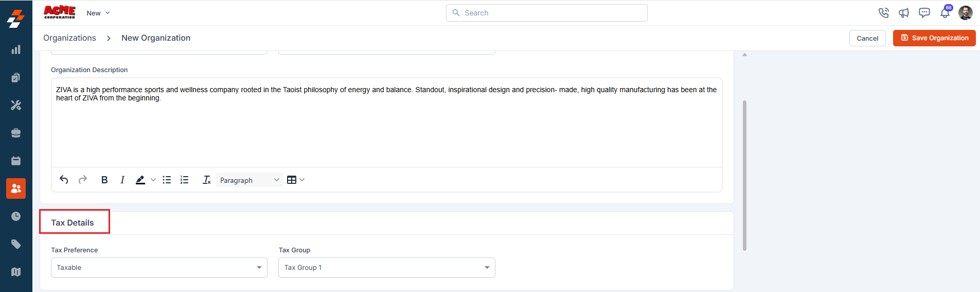
Task: Open the New dropdown in header
Action: tap(98, 13)
